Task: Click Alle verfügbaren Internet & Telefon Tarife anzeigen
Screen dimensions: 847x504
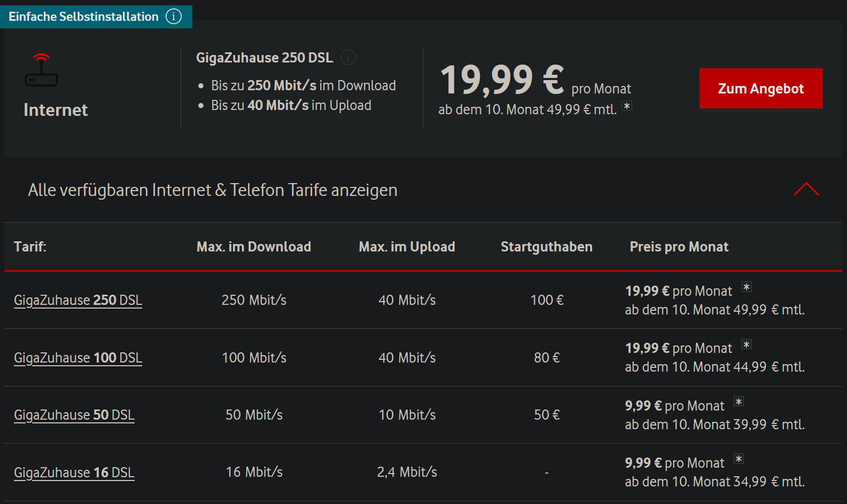Action: click(x=213, y=190)
